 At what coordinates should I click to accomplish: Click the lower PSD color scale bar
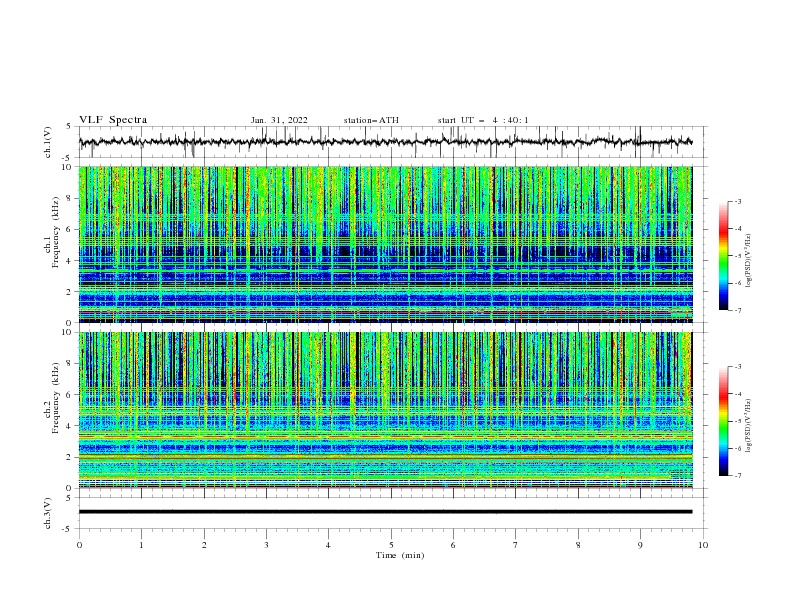click(724, 421)
